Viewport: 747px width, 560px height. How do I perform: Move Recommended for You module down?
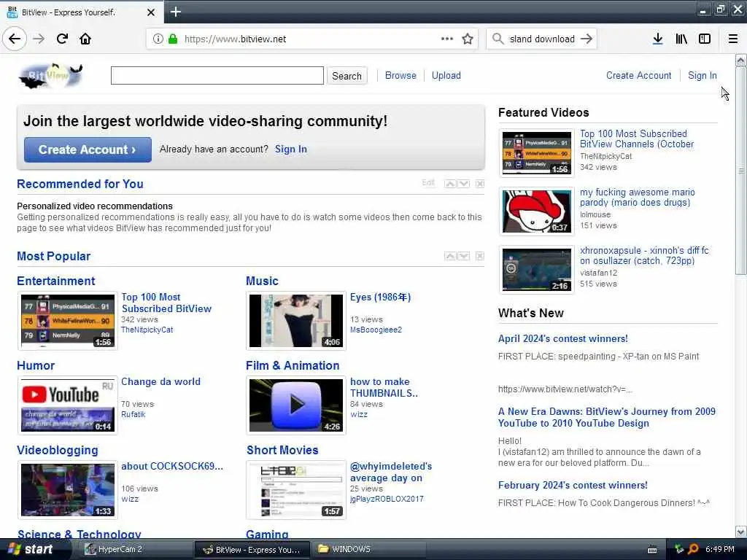(x=463, y=184)
